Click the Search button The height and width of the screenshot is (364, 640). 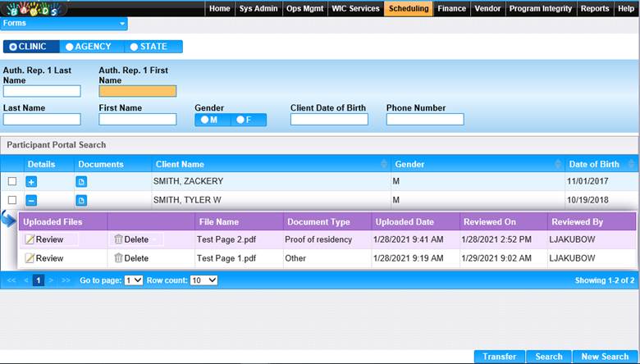(x=549, y=357)
